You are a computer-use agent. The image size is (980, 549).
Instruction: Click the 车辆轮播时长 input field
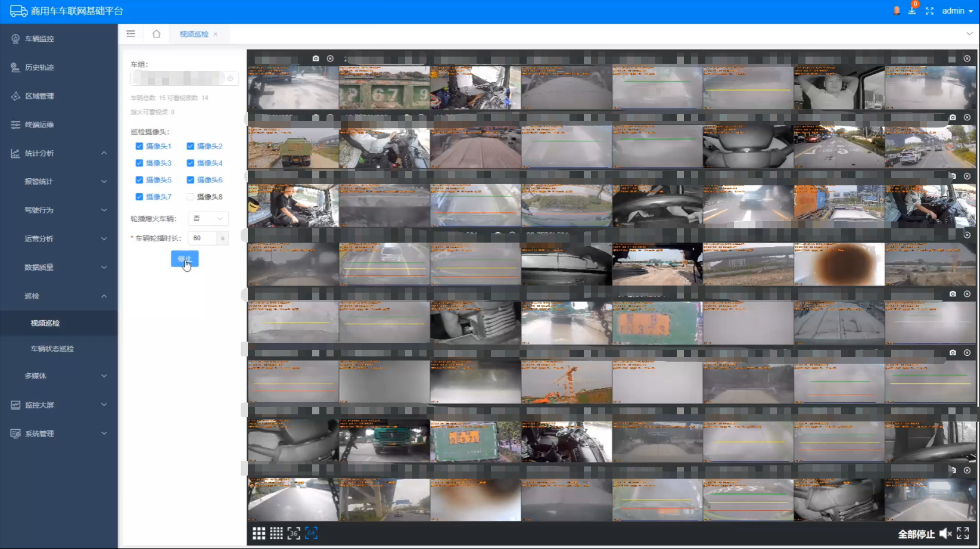click(202, 238)
